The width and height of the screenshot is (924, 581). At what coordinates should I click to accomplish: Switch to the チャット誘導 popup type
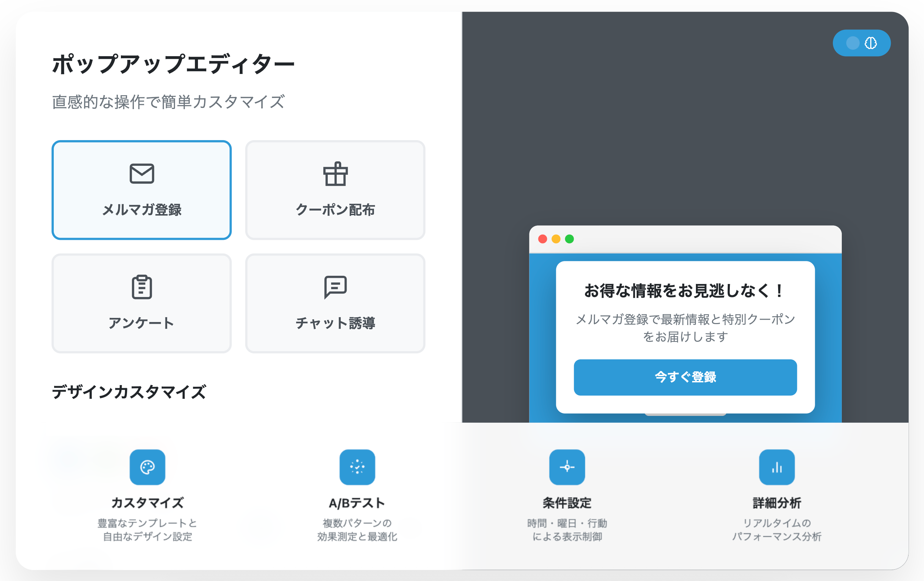tap(335, 303)
